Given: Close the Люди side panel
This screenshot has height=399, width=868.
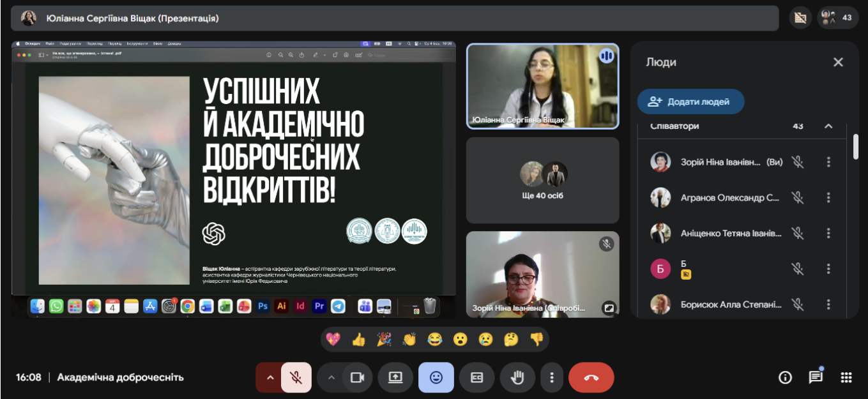Looking at the screenshot, I should (x=838, y=62).
